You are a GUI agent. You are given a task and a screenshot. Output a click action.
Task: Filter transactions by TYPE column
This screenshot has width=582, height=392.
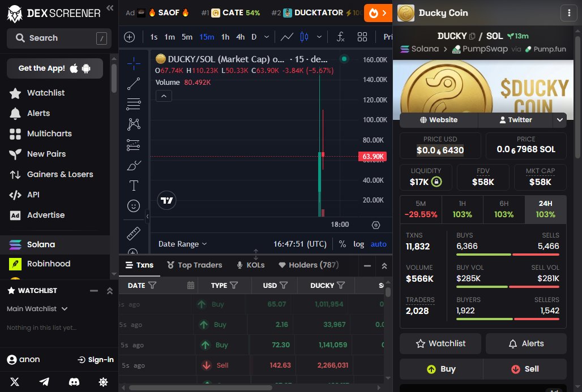234,285
